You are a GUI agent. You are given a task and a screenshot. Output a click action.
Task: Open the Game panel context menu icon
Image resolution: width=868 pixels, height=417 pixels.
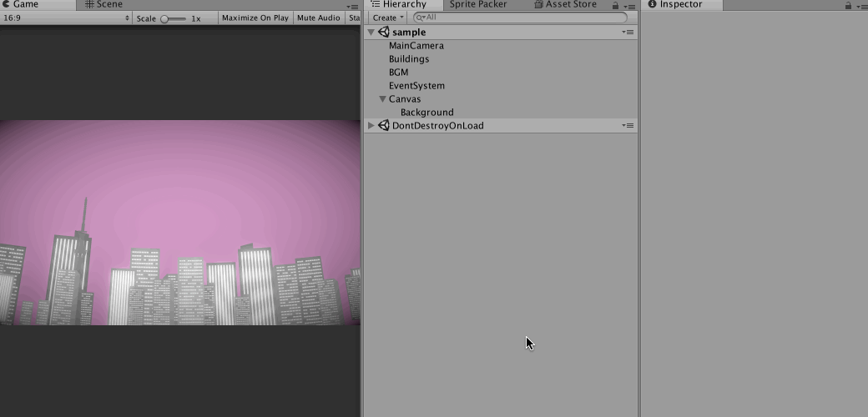tap(353, 7)
